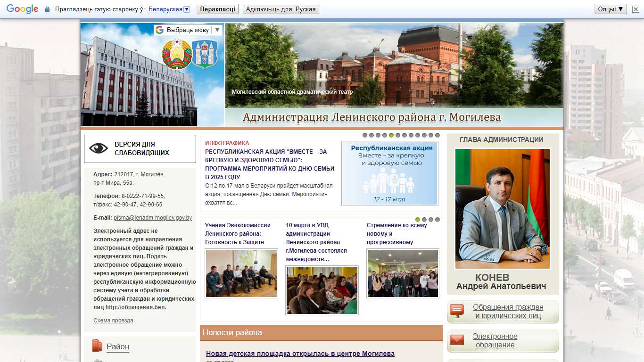Viewport: 644px width, 362px height.
Task: Open Новая детская площадка открылась news link
Action: (300, 354)
